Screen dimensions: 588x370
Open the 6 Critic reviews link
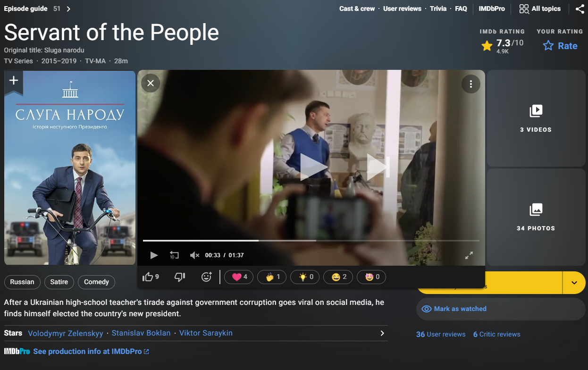497,334
